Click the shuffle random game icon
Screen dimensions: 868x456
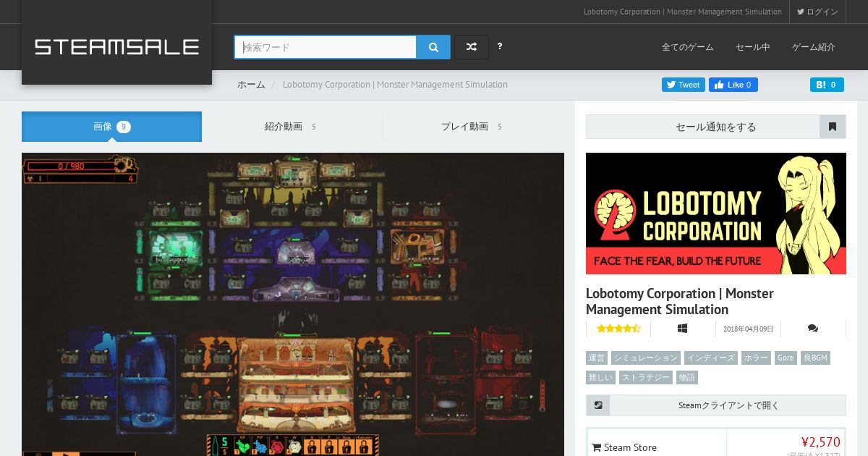tap(472, 47)
